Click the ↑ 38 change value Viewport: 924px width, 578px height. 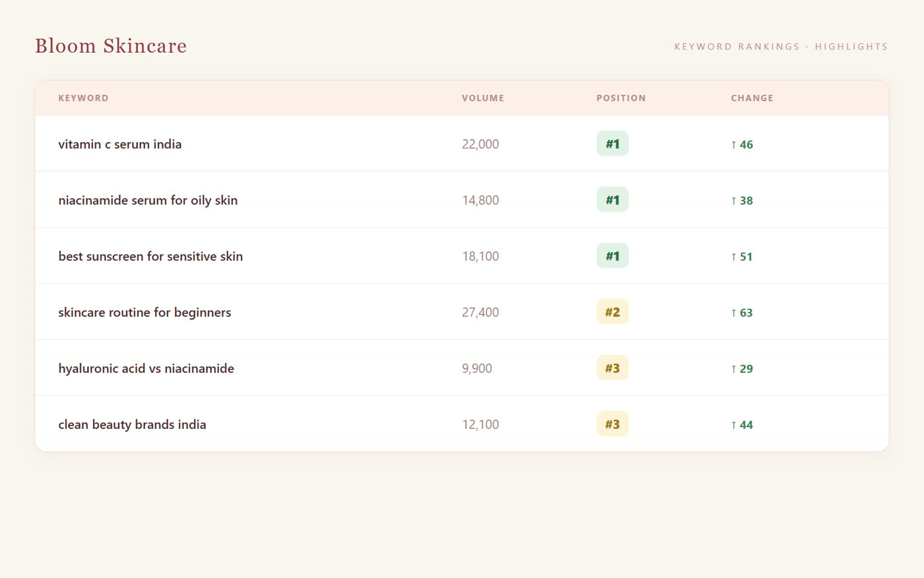coord(742,201)
